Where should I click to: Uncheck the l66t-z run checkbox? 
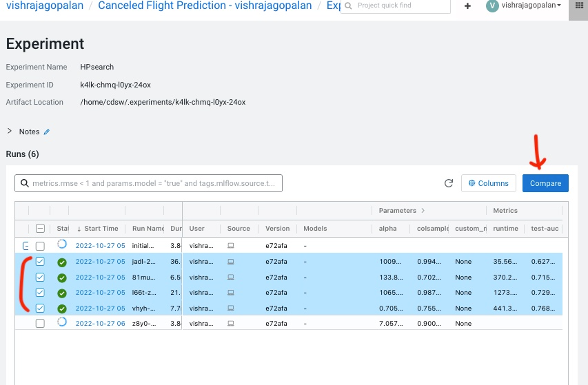pyautogui.click(x=40, y=293)
